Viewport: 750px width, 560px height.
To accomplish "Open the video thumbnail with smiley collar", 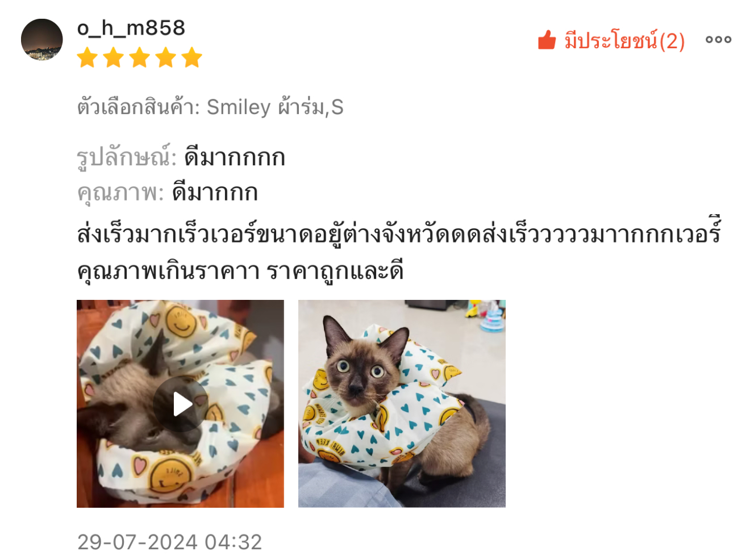I will 180,403.
